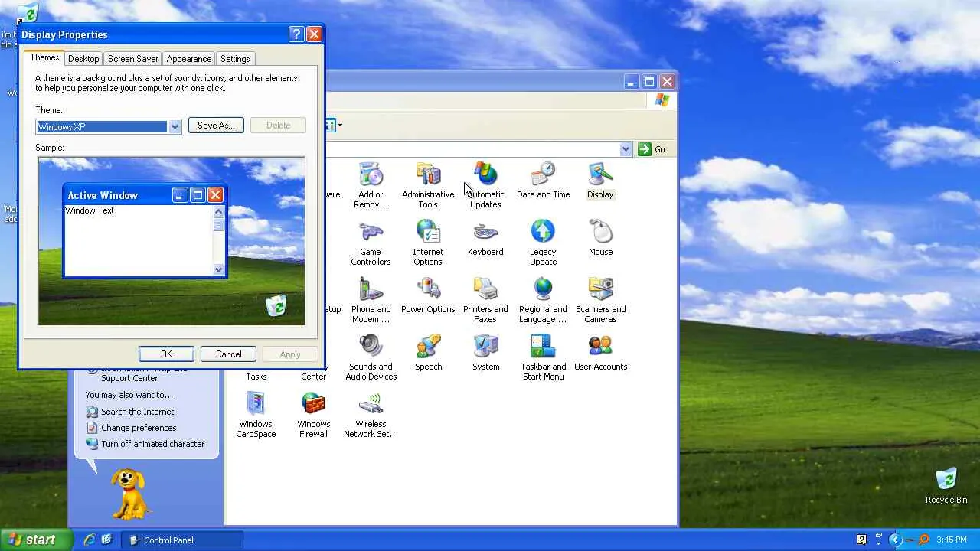Screen dimensions: 980x551
Task: Switch to the Desktop tab
Action: click(x=83, y=59)
